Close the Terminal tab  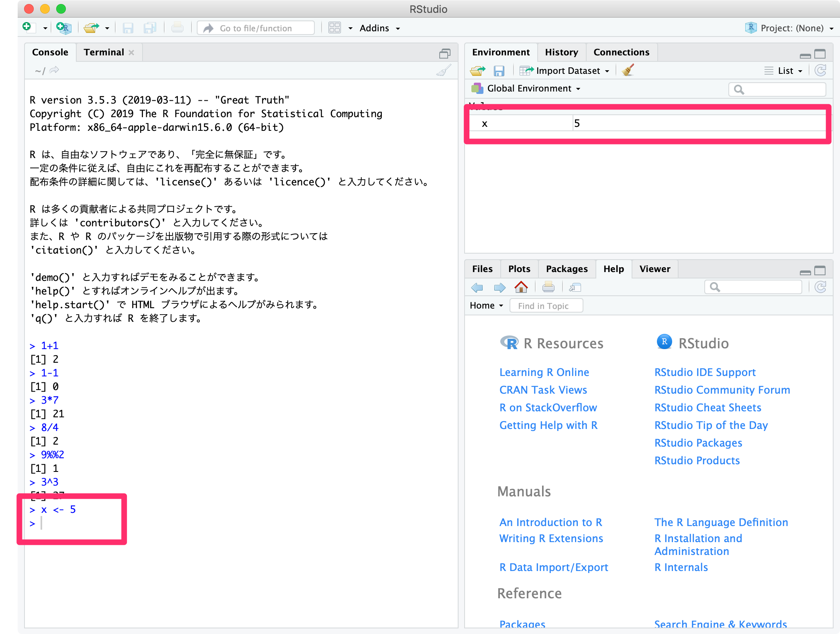click(x=131, y=53)
